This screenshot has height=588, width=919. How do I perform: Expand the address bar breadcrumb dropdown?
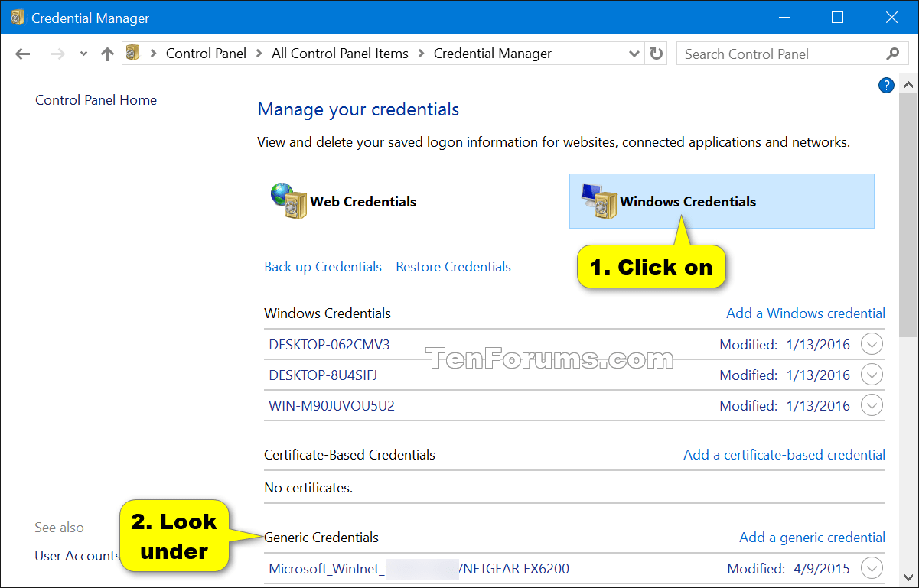click(634, 54)
